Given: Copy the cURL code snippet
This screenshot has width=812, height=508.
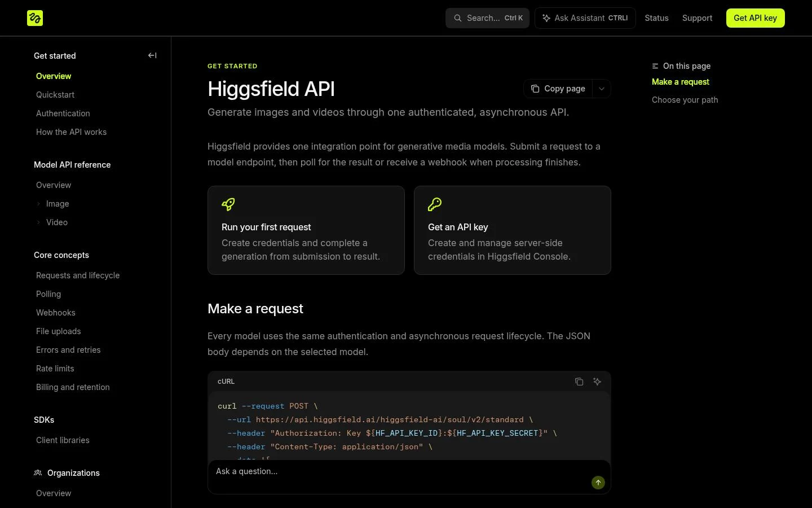Looking at the screenshot, I should (579, 382).
